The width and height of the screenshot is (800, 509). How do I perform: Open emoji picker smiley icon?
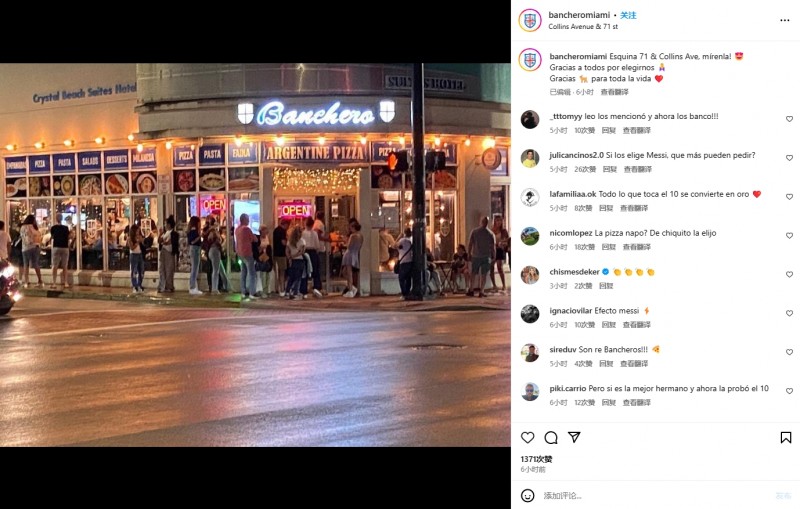528,495
